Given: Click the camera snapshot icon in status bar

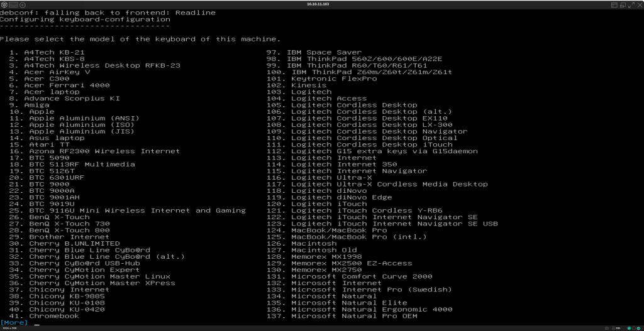Looking at the screenshot, I should pos(607,328).
